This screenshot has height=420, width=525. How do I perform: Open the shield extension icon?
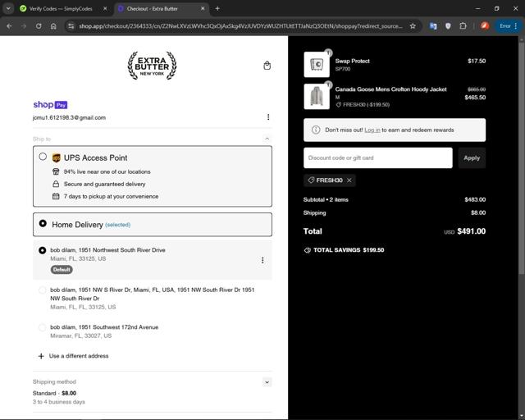pos(448,25)
